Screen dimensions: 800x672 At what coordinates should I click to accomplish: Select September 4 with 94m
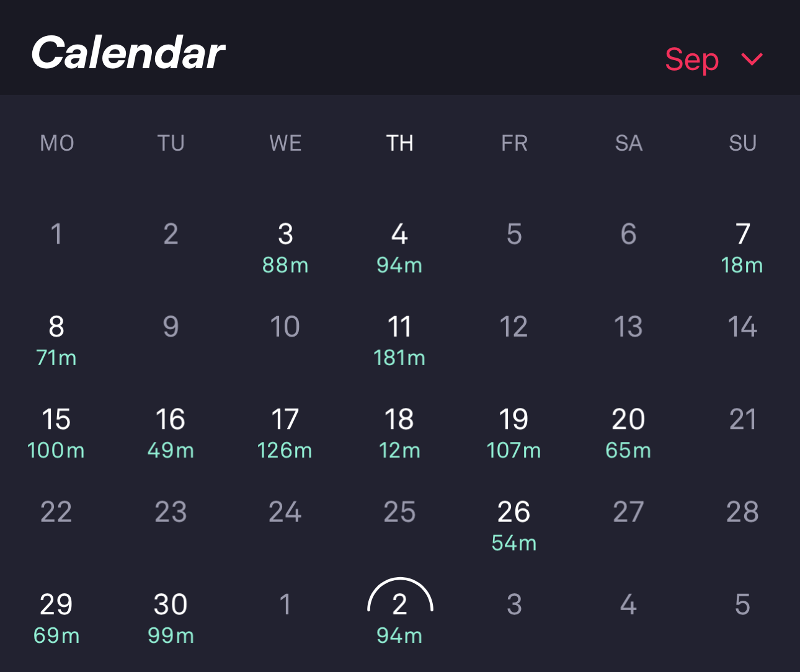point(399,247)
